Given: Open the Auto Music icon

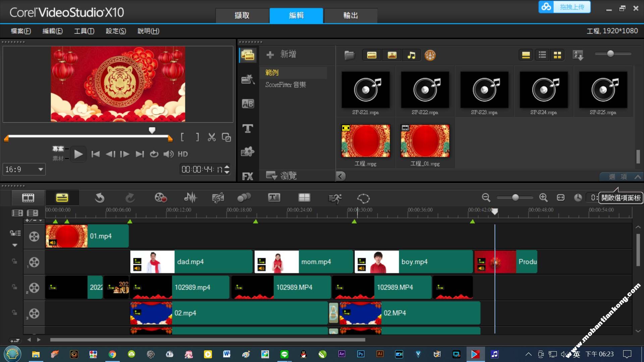Looking at the screenshot, I should tap(218, 198).
